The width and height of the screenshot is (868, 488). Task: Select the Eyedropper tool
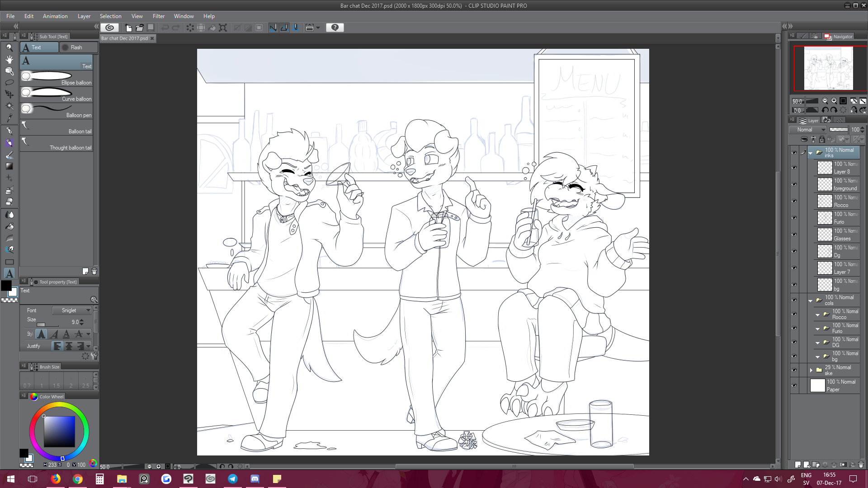[x=9, y=118]
